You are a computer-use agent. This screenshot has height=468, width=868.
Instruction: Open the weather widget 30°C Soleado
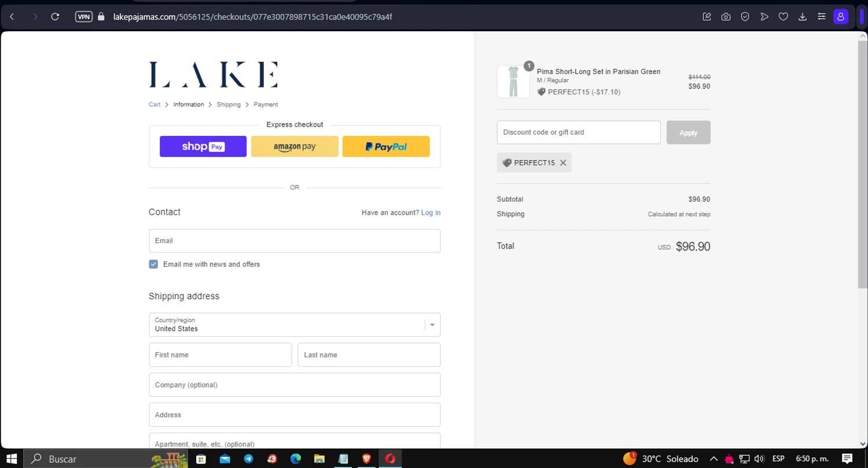(x=661, y=459)
